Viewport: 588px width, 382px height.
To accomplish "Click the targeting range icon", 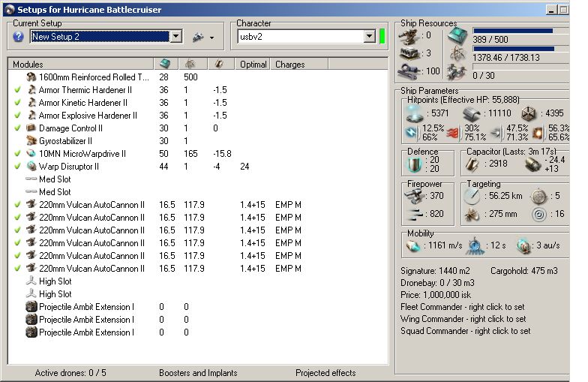I will (x=472, y=195).
